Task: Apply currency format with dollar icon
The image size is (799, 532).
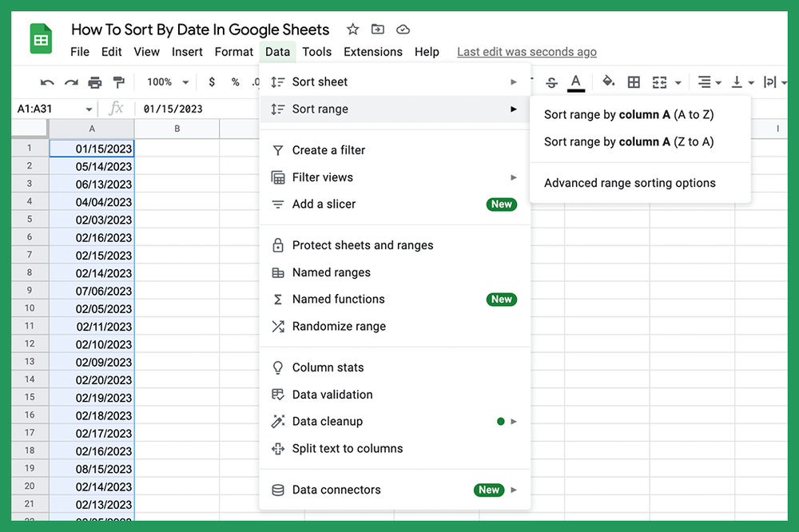Action: [x=212, y=82]
